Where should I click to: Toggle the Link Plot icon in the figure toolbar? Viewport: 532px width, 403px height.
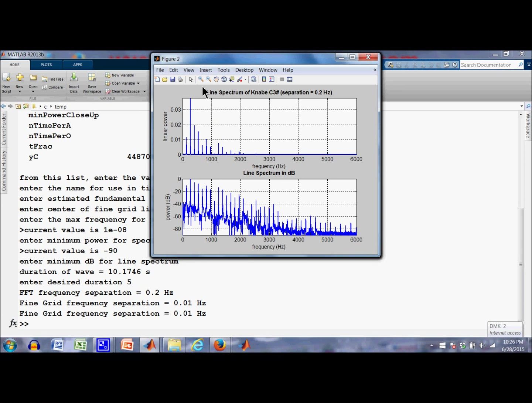click(x=253, y=79)
